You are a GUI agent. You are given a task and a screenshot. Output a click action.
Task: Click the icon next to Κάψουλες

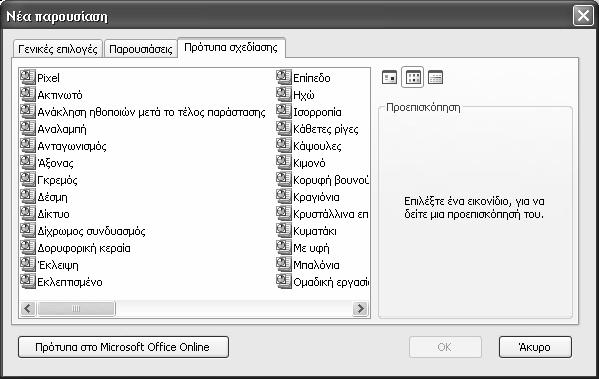(x=284, y=145)
